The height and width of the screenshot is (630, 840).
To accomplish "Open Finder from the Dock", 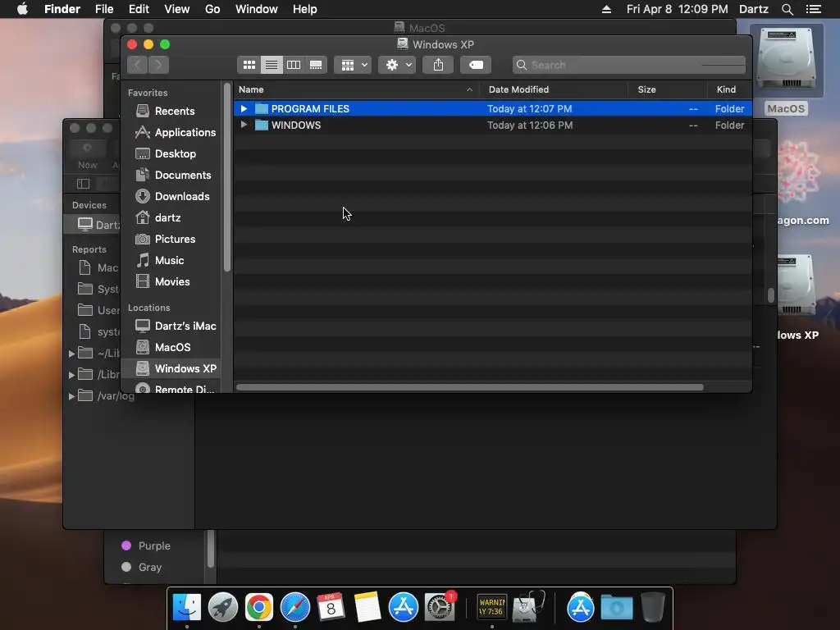I will click(186, 608).
